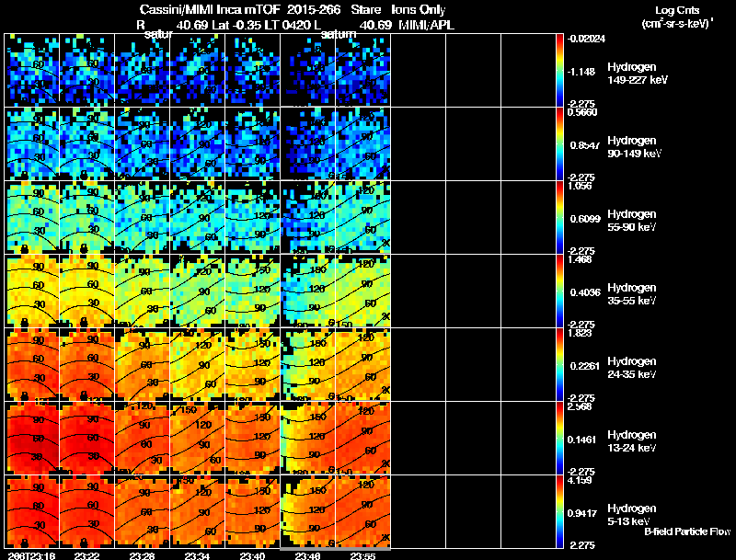
Task: Select the '0.1461' color scale value
Action: [583, 440]
